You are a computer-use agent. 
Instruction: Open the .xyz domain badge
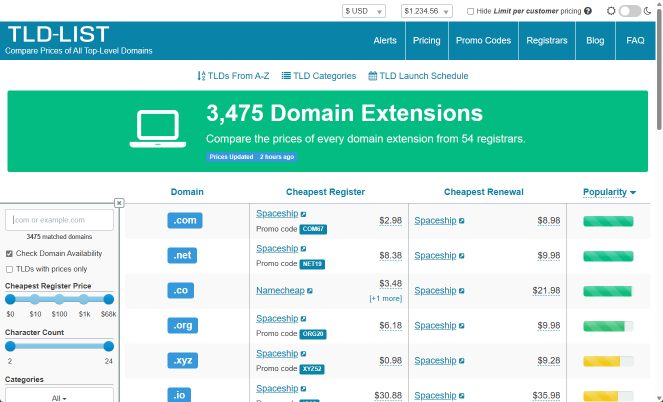[183, 361]
